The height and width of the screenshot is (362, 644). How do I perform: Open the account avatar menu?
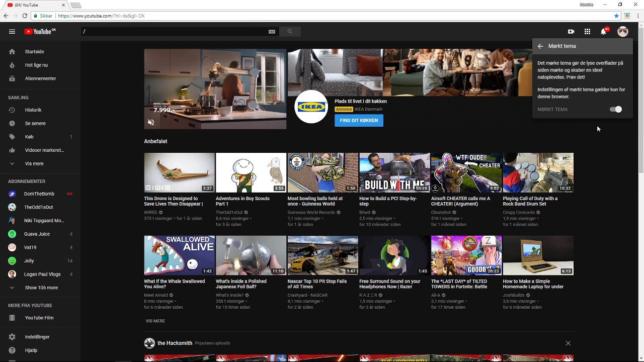point(623,32)
